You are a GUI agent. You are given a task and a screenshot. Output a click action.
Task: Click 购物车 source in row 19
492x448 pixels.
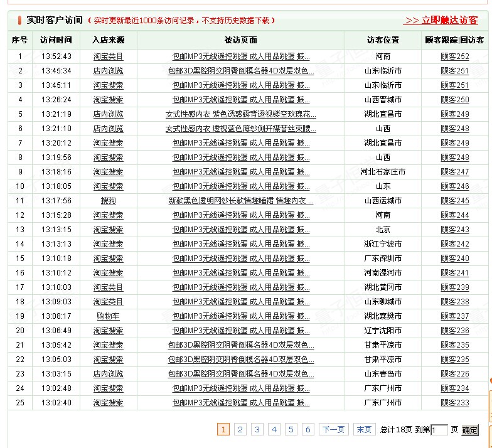point(108,316)
